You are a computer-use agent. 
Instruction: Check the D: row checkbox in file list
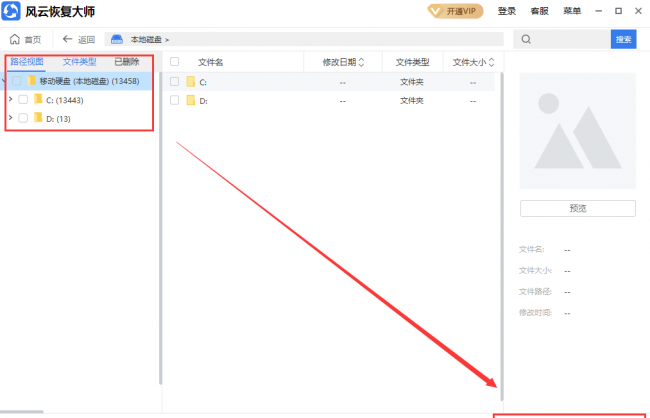click(175, 100)
